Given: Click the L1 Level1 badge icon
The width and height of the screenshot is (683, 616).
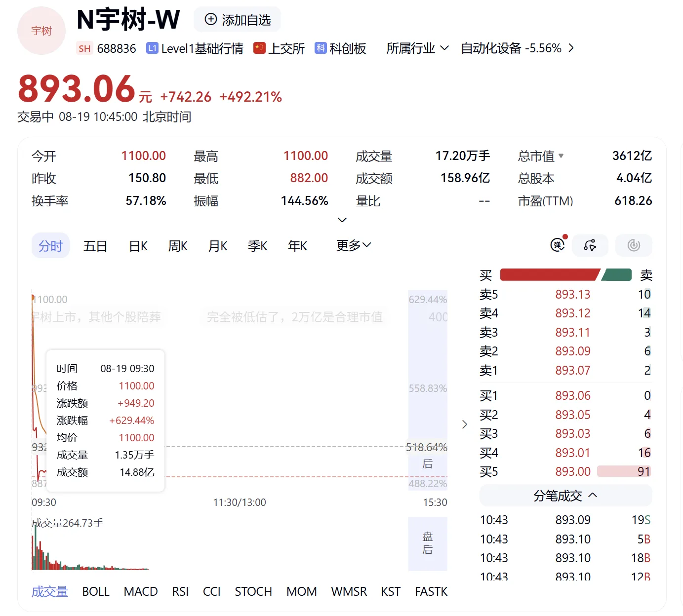Looking at the screenshot, I should [x=152, y=48].
